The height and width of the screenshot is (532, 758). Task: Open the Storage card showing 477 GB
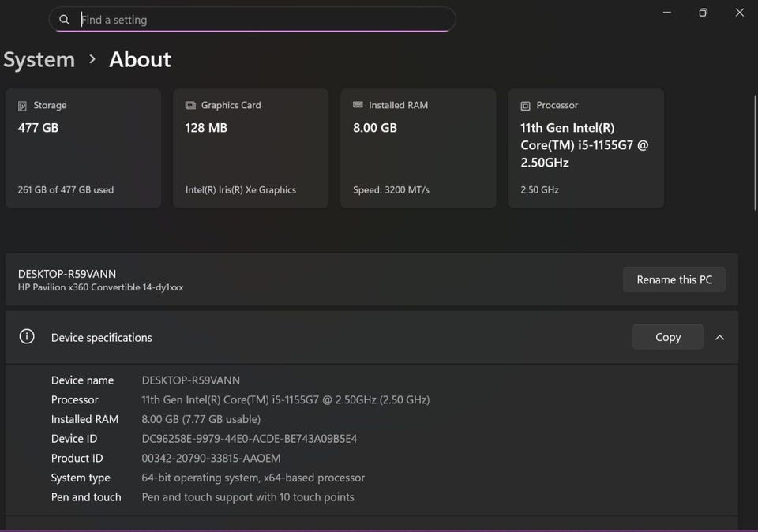click(x=83, y=148)
